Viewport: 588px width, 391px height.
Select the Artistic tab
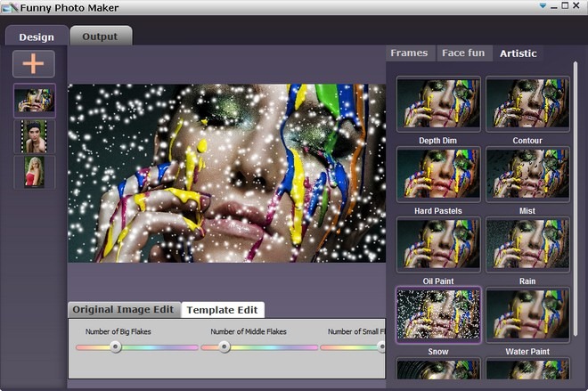(x=519, y=53)
